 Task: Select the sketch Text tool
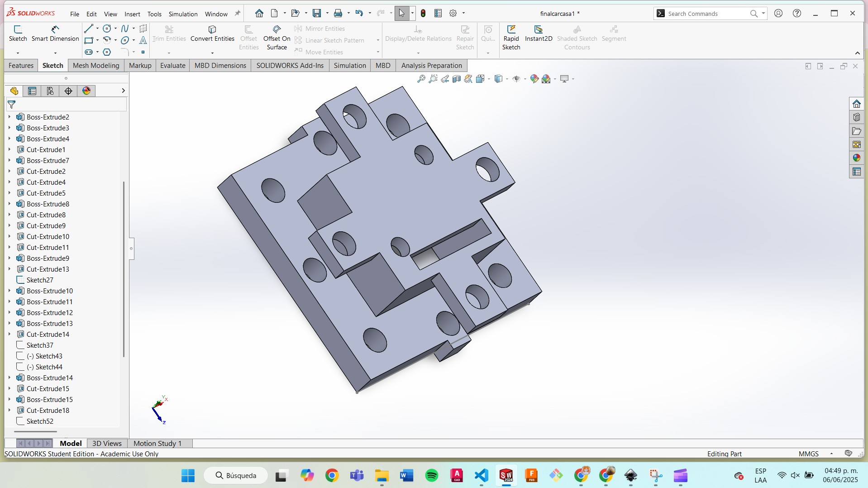click(x=143, y=40)
